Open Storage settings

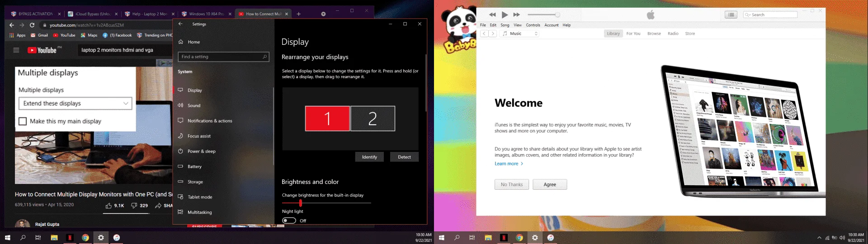195,182
